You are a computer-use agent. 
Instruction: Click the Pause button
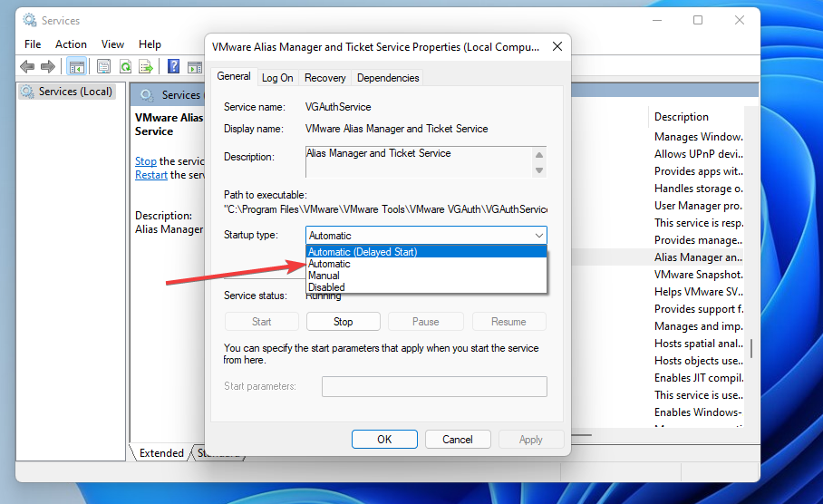pos(426,322)
